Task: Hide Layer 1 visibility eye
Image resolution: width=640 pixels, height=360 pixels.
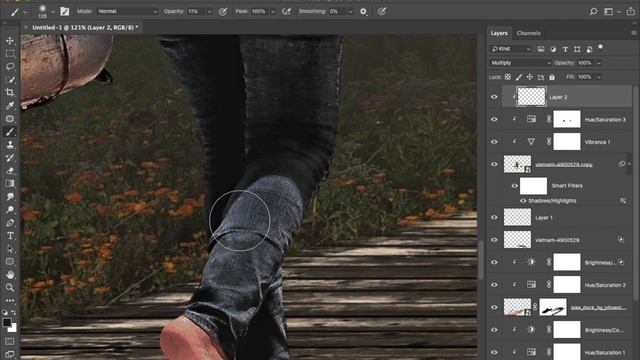Action: coord(494,218)
